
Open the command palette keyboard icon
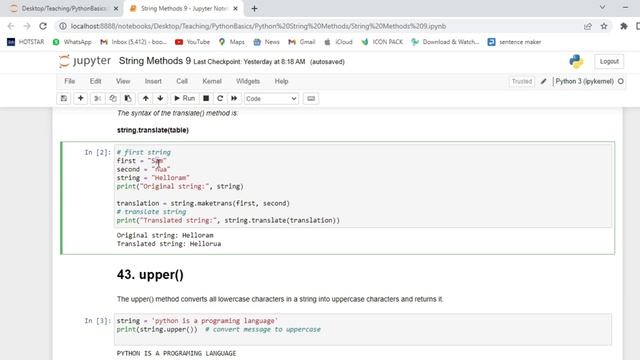311,98
